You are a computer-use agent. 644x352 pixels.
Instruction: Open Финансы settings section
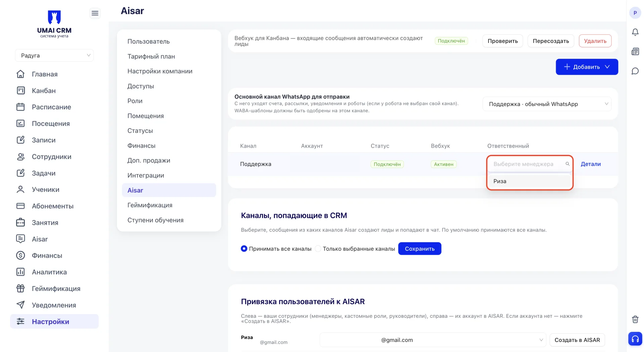(142, 145)
